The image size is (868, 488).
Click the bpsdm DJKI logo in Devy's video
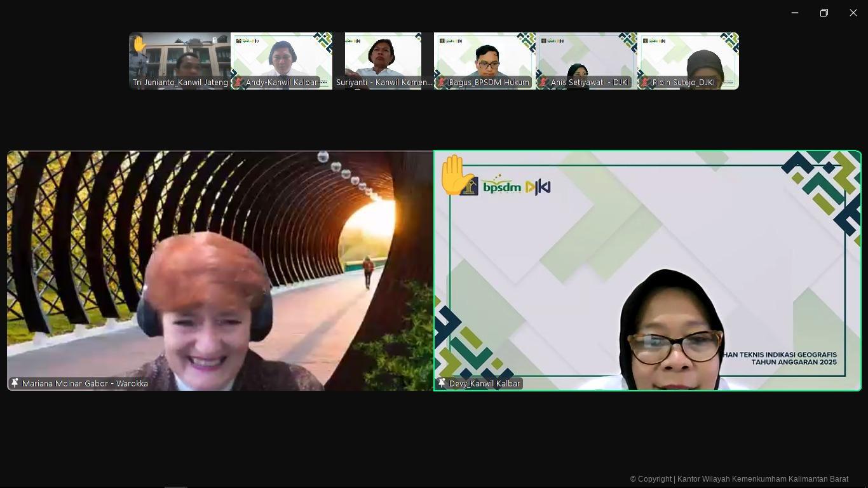coord(516,187)
